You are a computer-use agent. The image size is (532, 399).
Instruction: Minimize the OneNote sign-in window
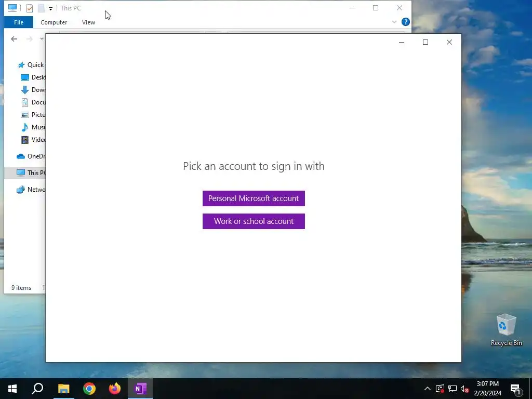pyautogui.click(x=402, y=42)
